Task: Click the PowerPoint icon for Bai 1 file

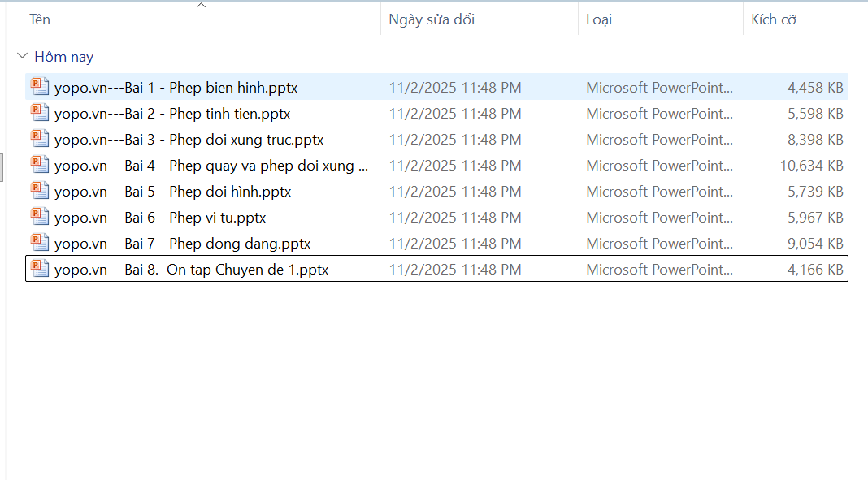Action: click(x=40, y=87)
